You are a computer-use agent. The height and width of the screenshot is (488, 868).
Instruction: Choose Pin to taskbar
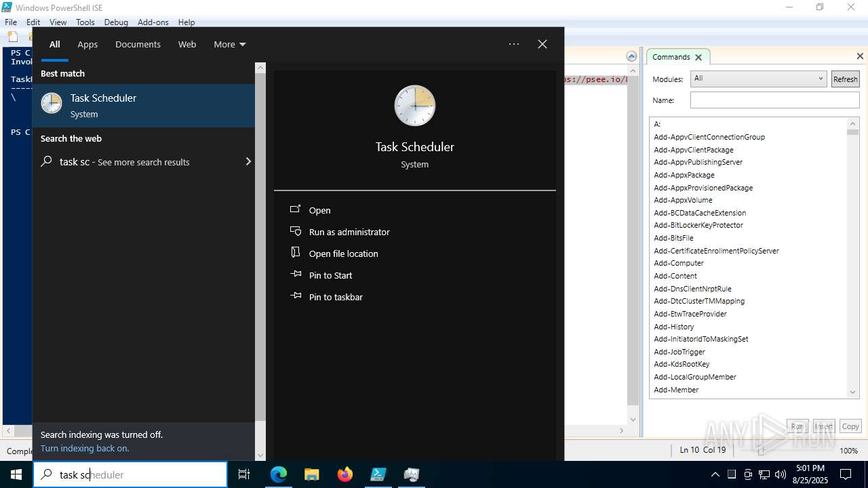[336, 297]
